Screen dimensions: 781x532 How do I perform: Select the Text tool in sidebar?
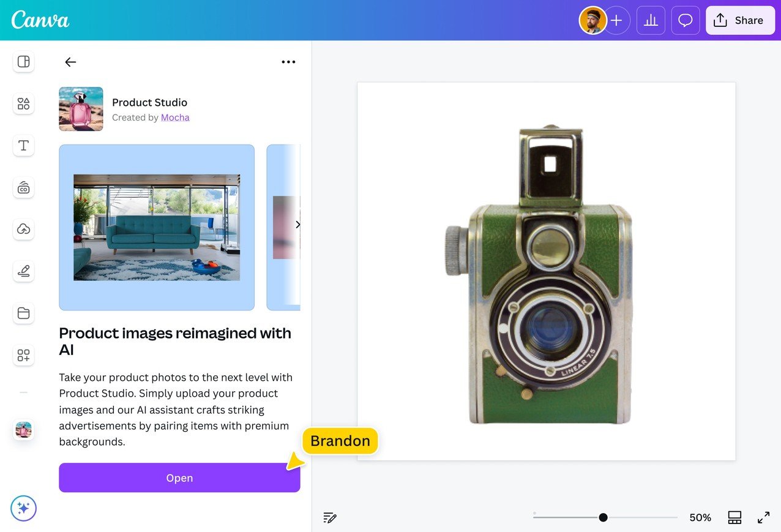tap(23, 145)
